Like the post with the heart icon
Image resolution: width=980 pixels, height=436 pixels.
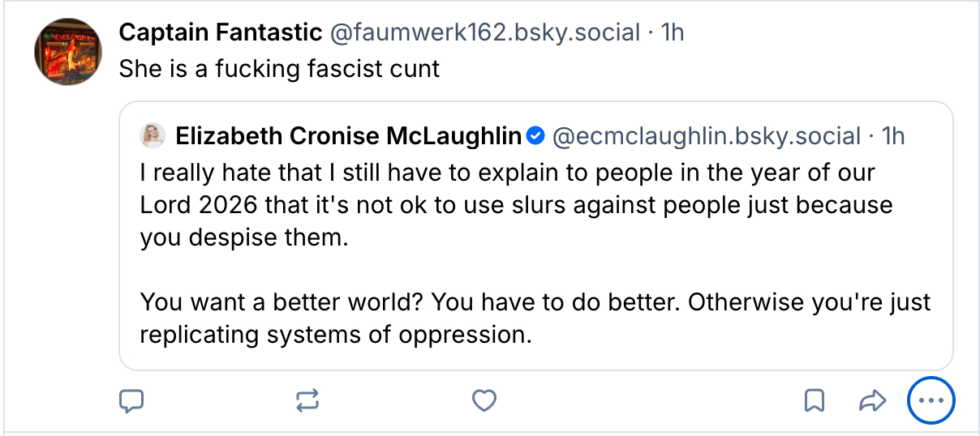484,400
